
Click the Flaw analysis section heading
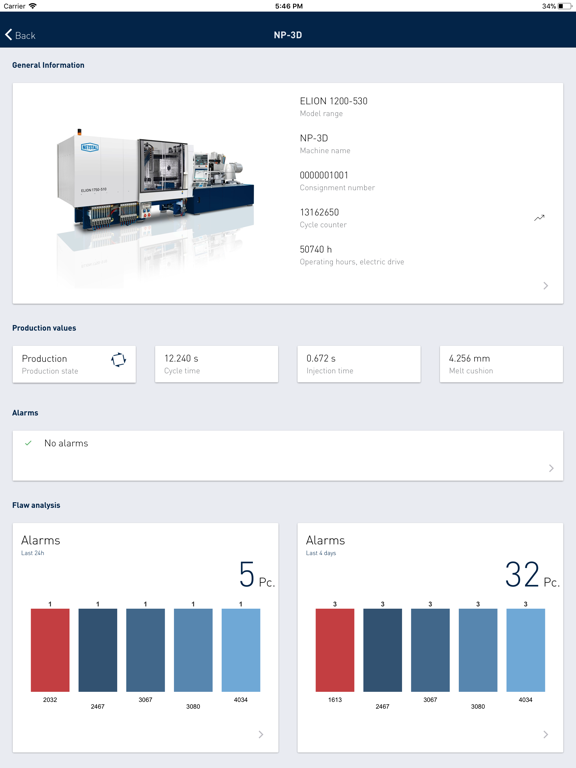(x=36, y=505)
